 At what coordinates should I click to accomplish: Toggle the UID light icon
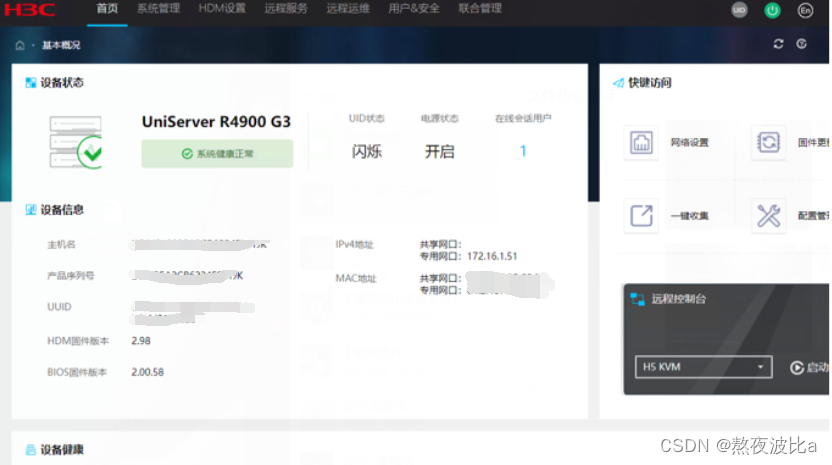(x=739, y=10)
